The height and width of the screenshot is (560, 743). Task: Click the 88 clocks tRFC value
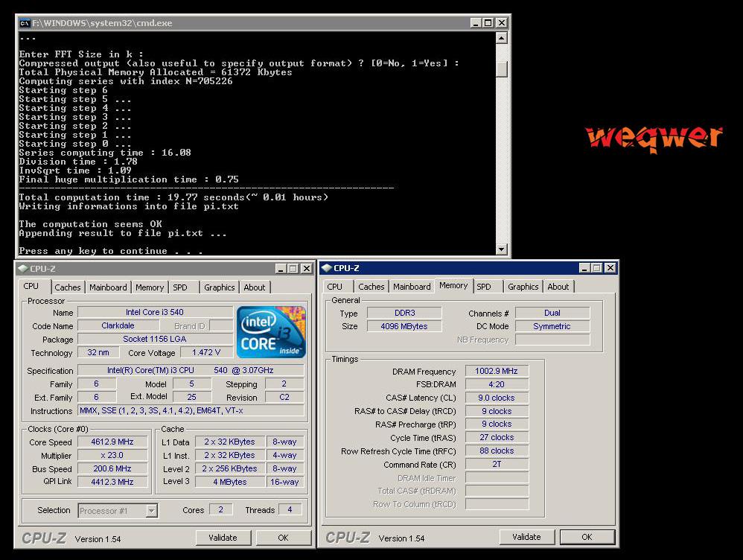(497, 451)
